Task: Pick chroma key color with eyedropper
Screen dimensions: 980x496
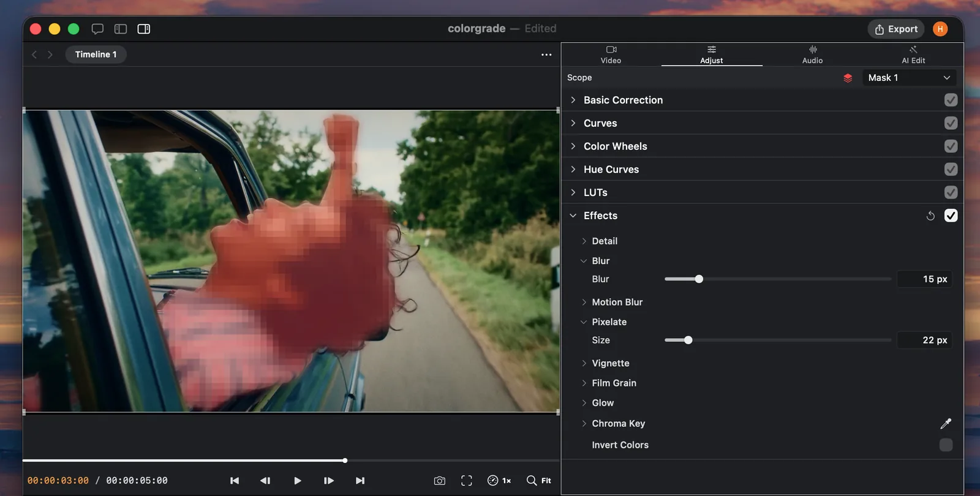Action: point(946,423)
